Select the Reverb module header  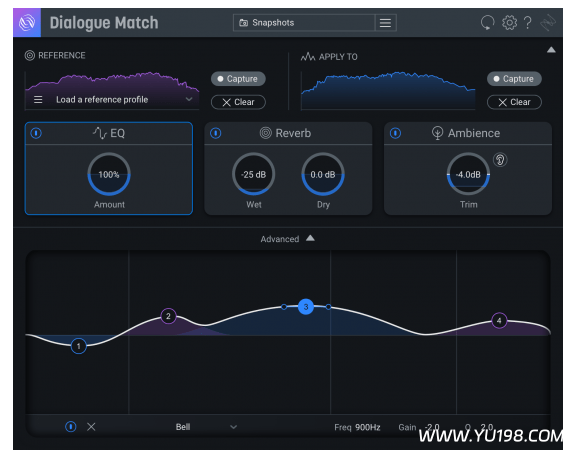(288, 133)
